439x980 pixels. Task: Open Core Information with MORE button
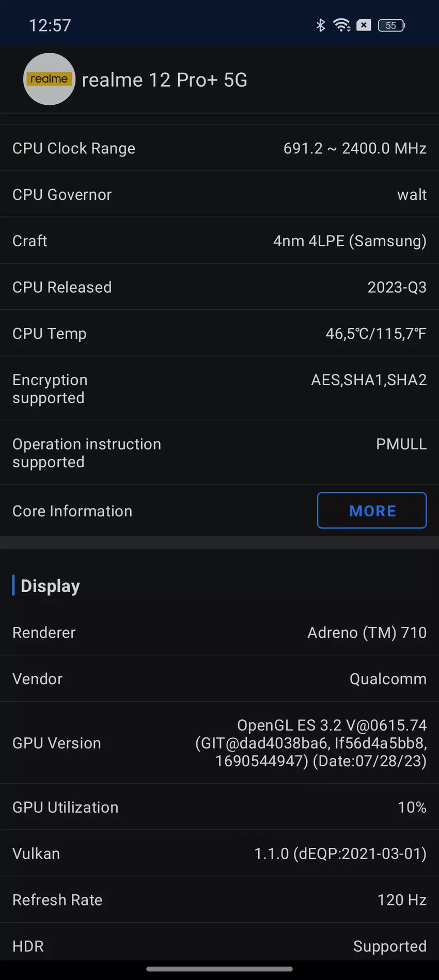[x=372, y=510]
